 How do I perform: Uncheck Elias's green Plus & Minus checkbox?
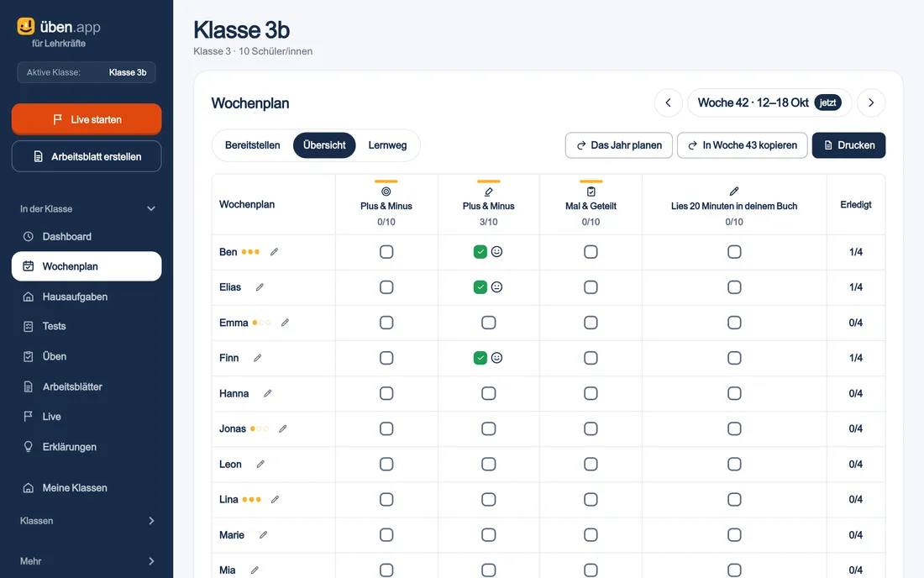(x=480, y=287)
